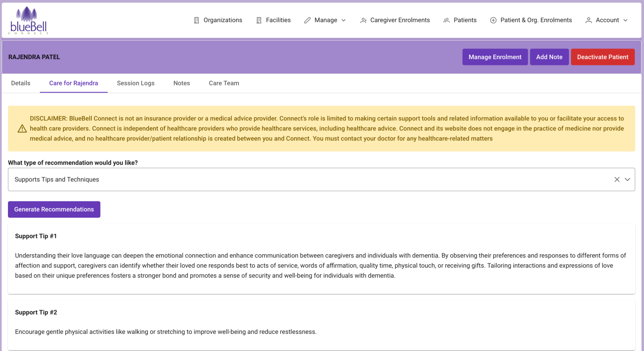This screenshot has width=644, height=351.
Task: Click the Patient & Org. Enrolments plus icon
Action: tap(493, 20)
